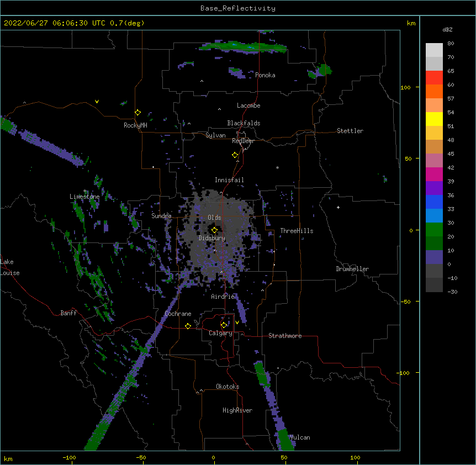Click the Sundre city label

point(161,216)
